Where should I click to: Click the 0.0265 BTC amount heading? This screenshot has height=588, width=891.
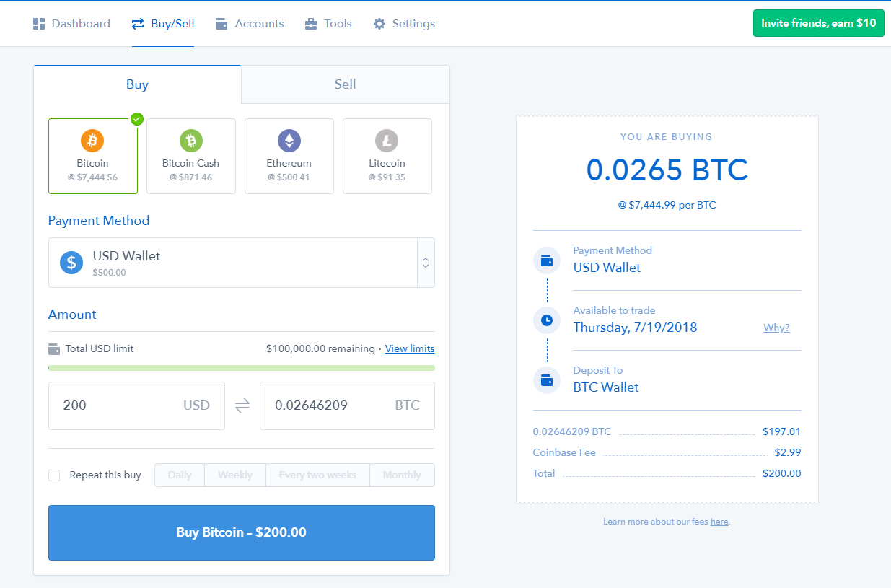(x=667, y=170)
